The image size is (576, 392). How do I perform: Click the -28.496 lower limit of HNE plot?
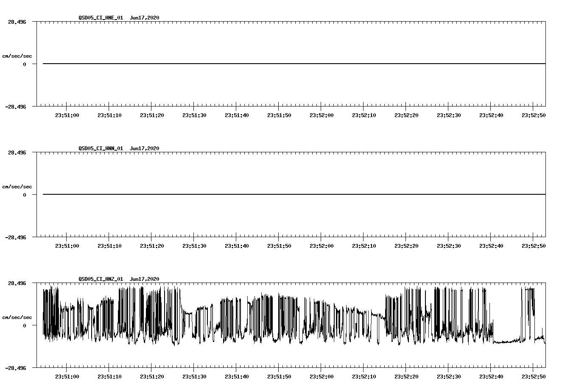click(x=16, y=107)
